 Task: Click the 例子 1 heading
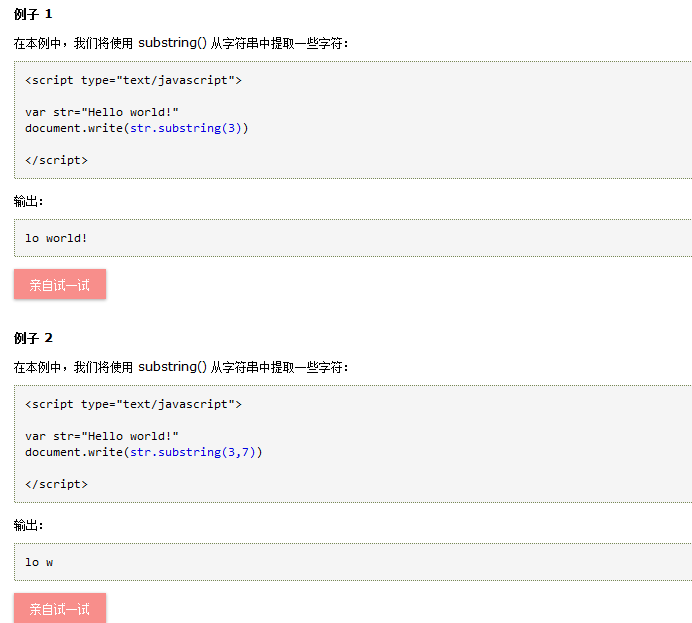[33, 14]
